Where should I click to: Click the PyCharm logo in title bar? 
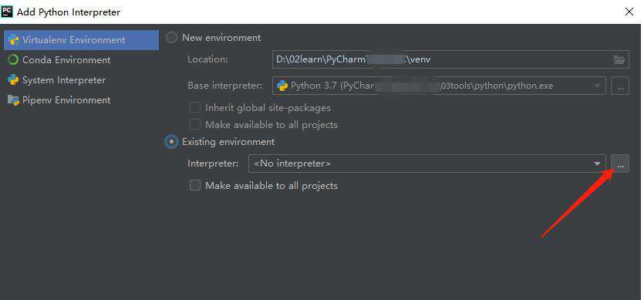(7, 12)
